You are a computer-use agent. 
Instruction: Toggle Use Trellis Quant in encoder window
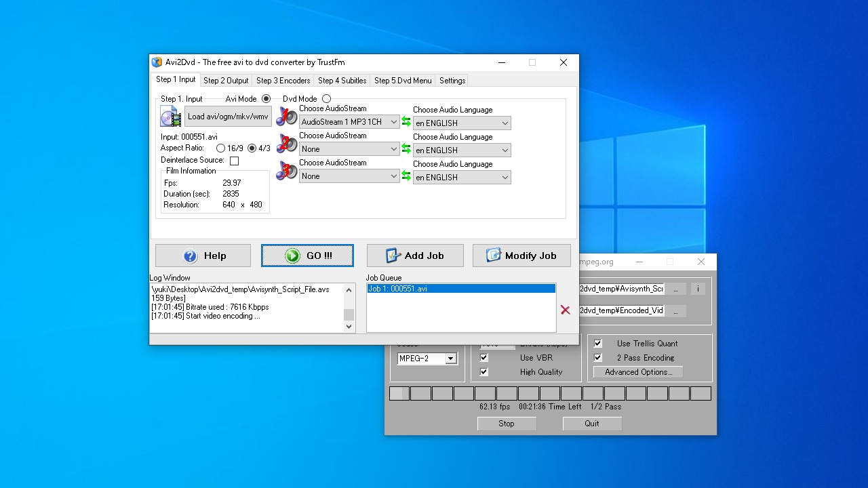pyautogui.click(x=597, y=344)
